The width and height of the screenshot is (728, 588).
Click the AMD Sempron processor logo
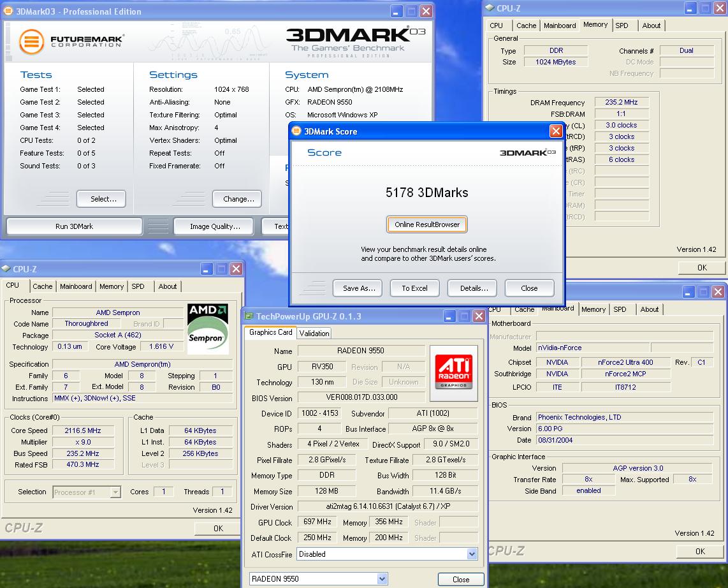pyautogui.click(x=208, y=329)
